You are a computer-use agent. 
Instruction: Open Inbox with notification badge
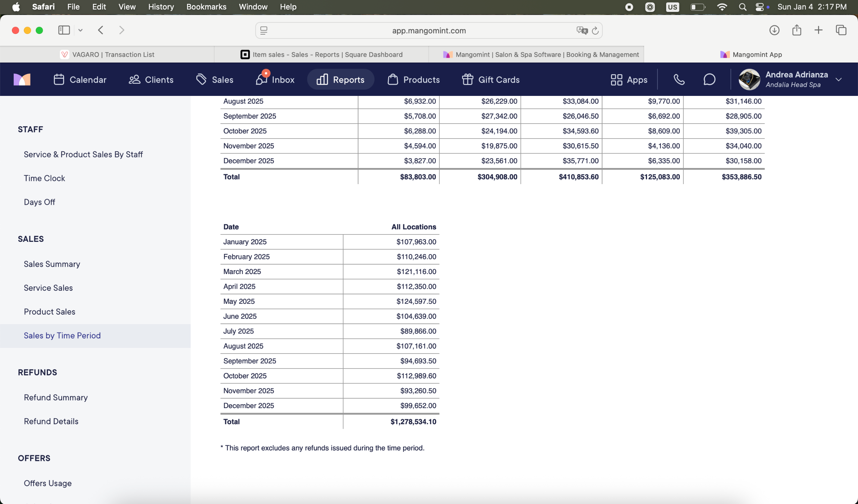[x=275, y=79]
